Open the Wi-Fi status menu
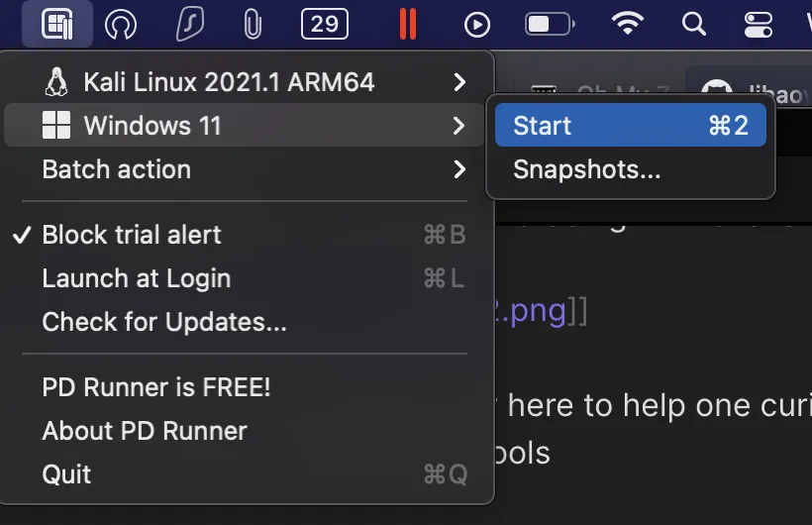This screenshot has width=812, height=525. click(627, 24)
